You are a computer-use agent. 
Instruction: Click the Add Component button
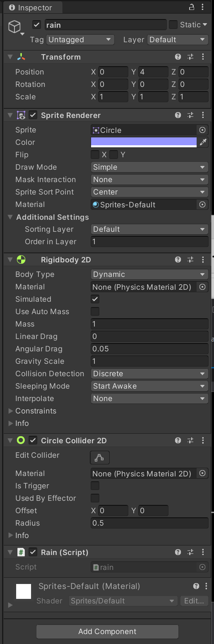[x=107, y=632]
